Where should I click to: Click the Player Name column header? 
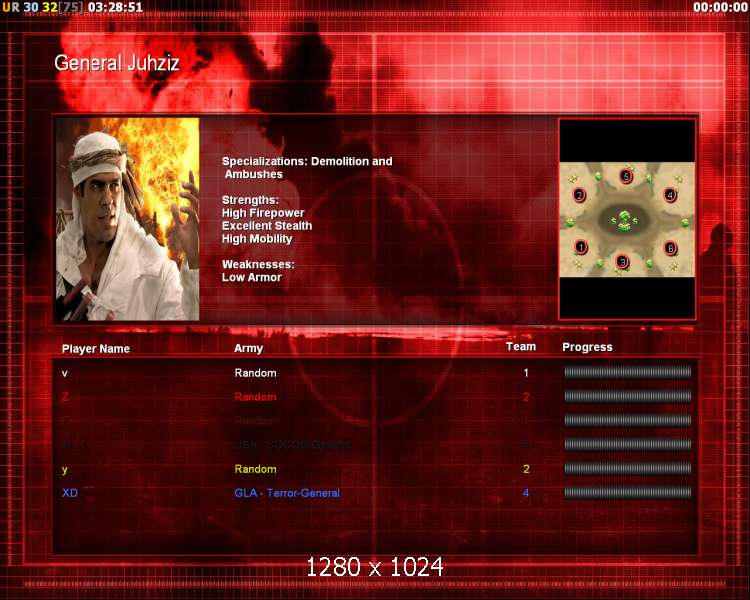[96, 349]
